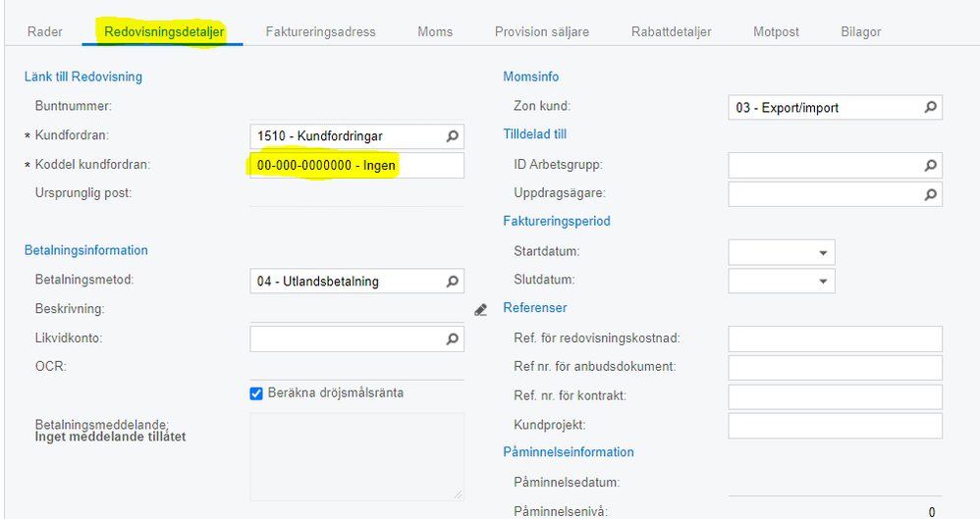980x519 pixels.
Task: Click the Ursprunglig post label
Action: pyautogui.click(x=83, y=193)
